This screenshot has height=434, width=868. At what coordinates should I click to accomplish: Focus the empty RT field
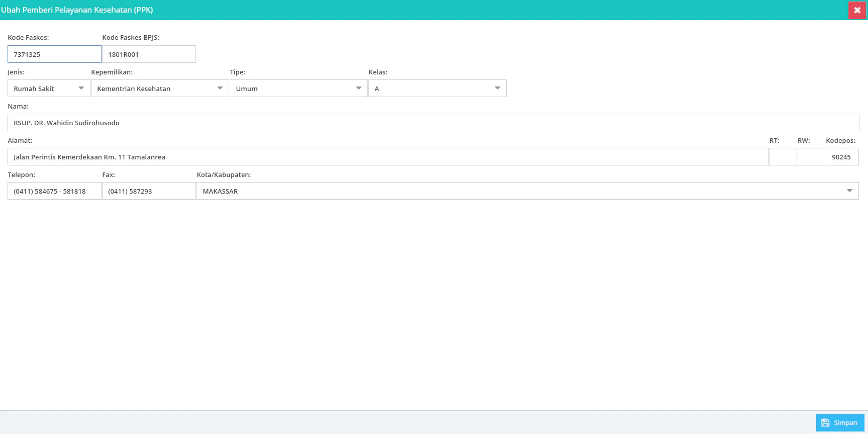pos(783,157)
